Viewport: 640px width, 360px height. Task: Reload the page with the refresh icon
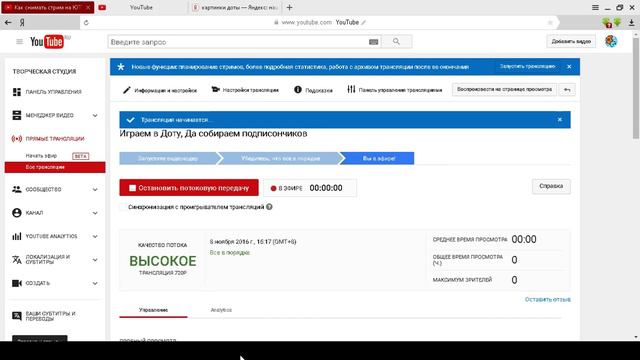tap(86, 22)
